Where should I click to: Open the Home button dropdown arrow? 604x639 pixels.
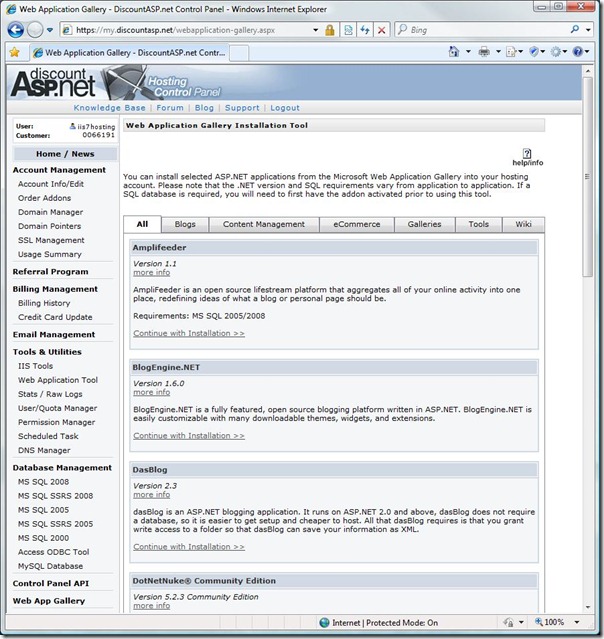click(468, 52)
